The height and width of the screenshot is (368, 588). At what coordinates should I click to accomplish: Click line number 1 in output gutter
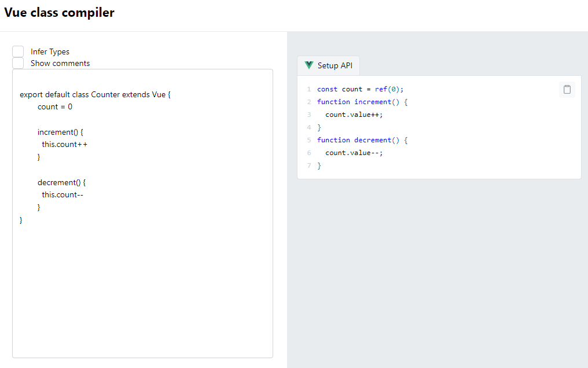(x=309, y=89)
